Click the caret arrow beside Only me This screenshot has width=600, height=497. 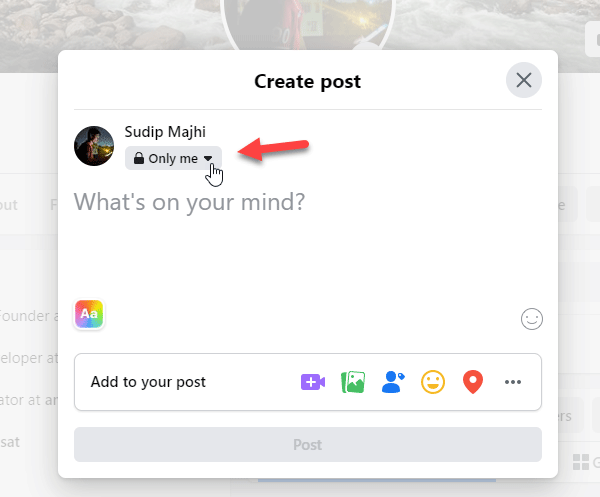point(208,158)
